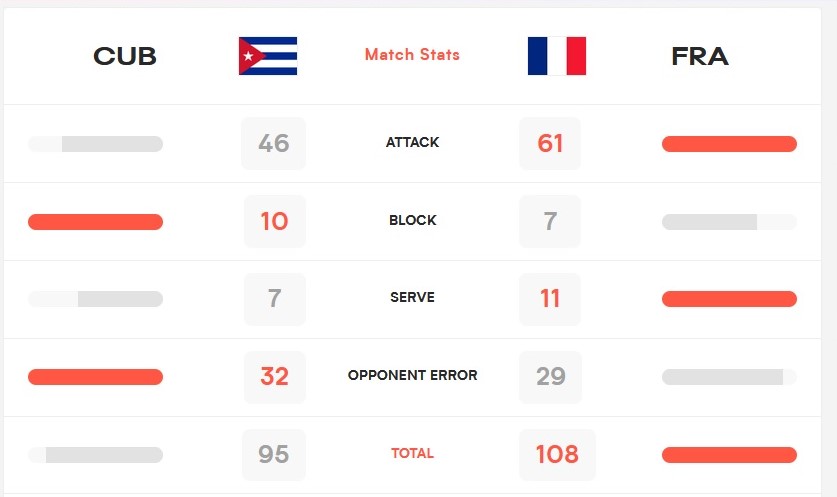Click France's total points 108

click(557, 455)
